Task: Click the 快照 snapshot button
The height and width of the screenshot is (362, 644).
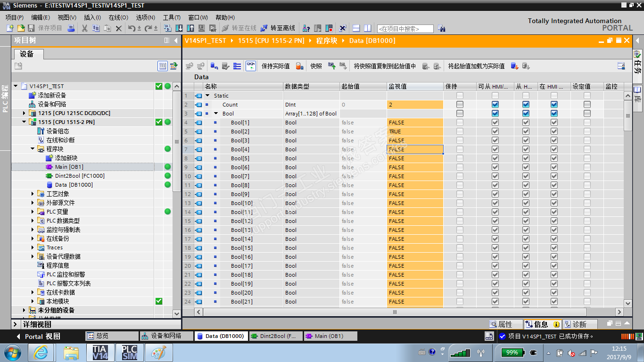Action: [316, 66]
